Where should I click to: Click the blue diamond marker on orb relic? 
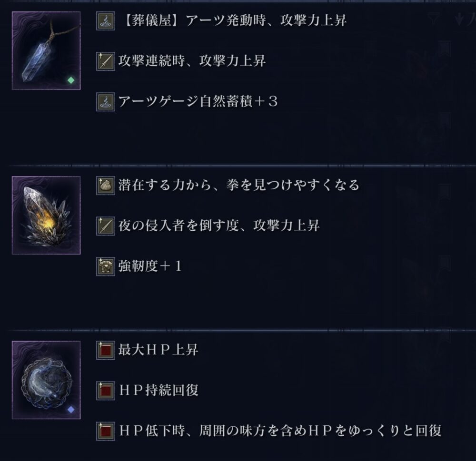pyautogui.click(x=71, y=410)
